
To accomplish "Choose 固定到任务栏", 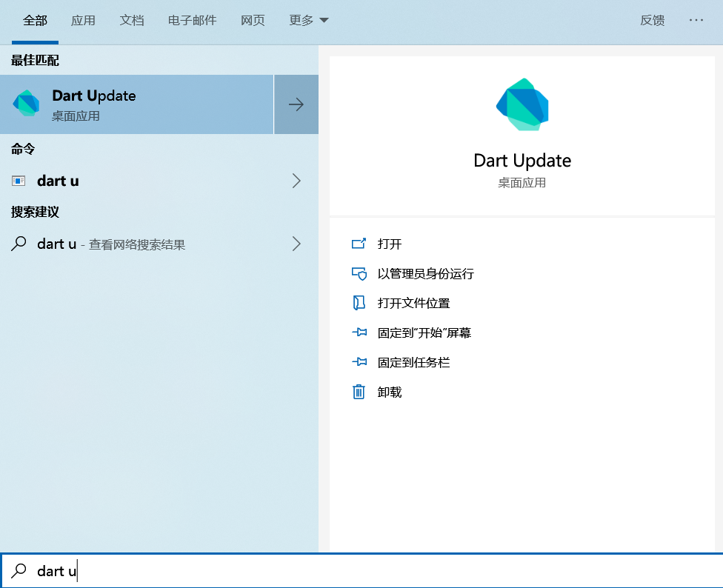I will [x=413, y=363].
